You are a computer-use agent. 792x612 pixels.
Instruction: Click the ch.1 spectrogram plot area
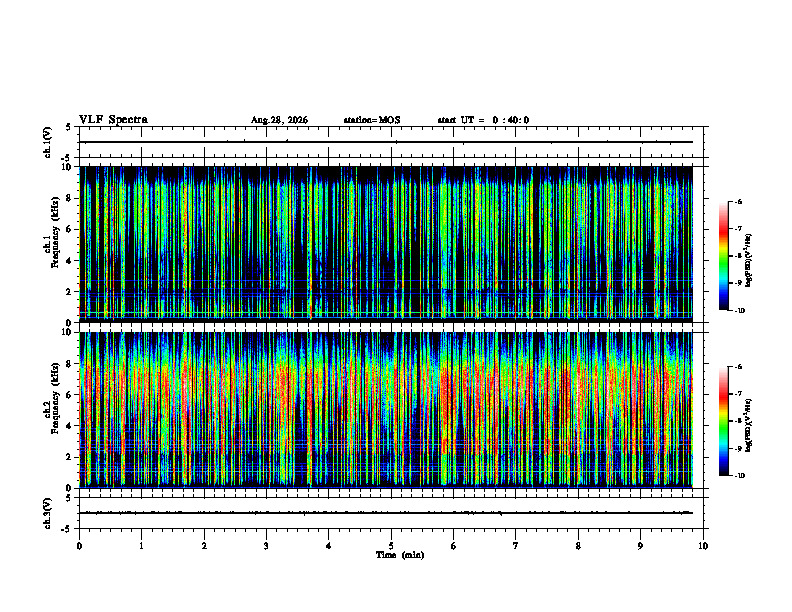click(x=386, y=244)
